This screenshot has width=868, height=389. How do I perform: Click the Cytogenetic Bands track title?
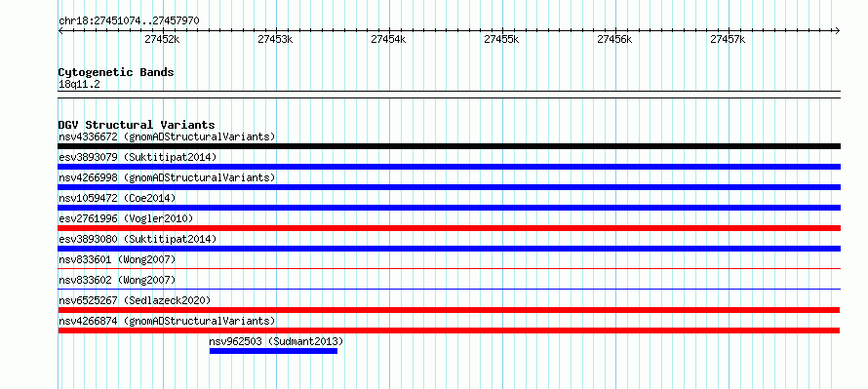(116, 72)
